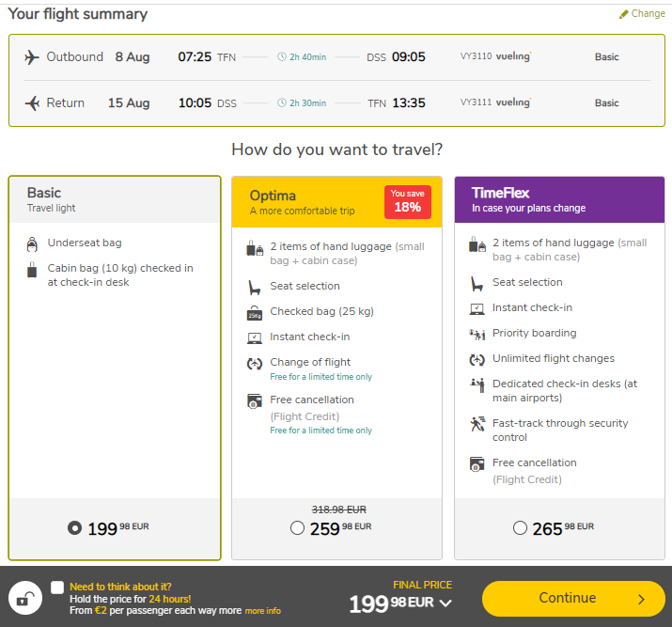The width and height of the screenshot is (672, 627).
Task: Click the pencil icon beside Change
Action: point(623,14)
